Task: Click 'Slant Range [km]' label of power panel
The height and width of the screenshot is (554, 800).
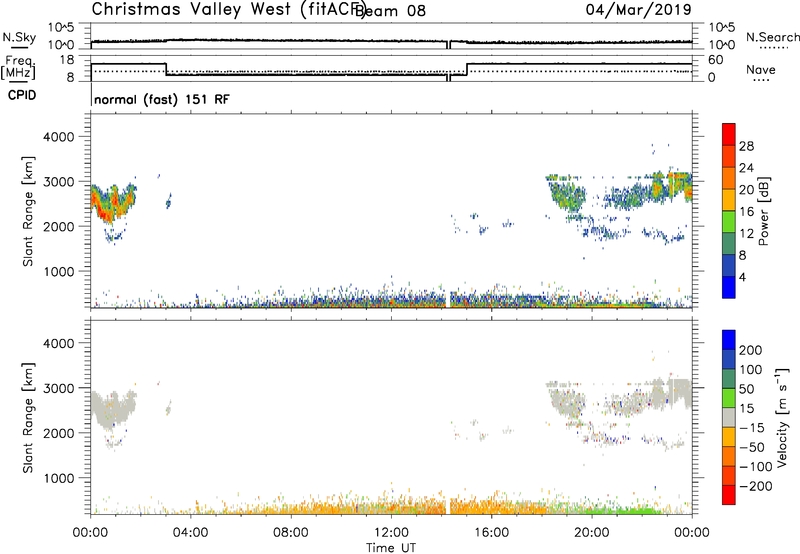Action: tap(28, 211)
